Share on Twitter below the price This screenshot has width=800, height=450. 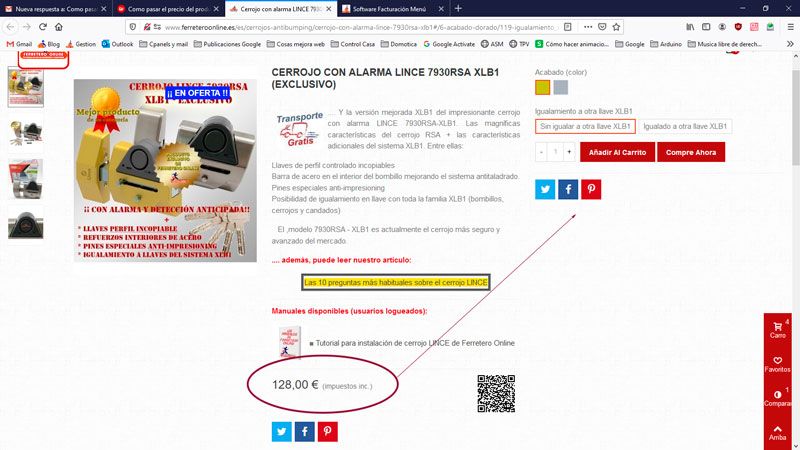coord(282,431)
